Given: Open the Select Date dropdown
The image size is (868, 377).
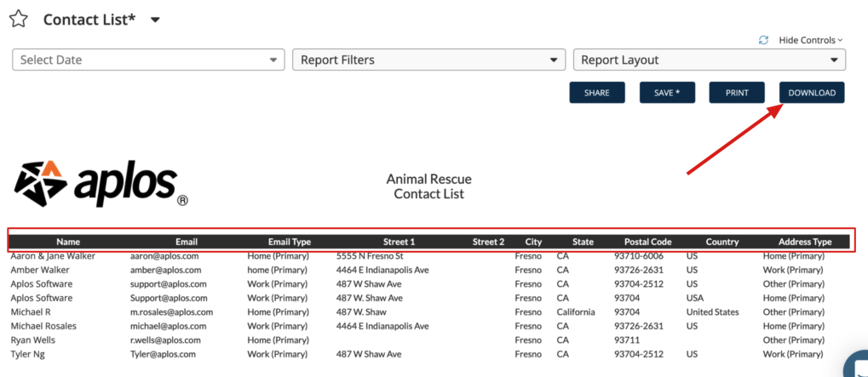Looking at the screenshot, I should 148,60.
